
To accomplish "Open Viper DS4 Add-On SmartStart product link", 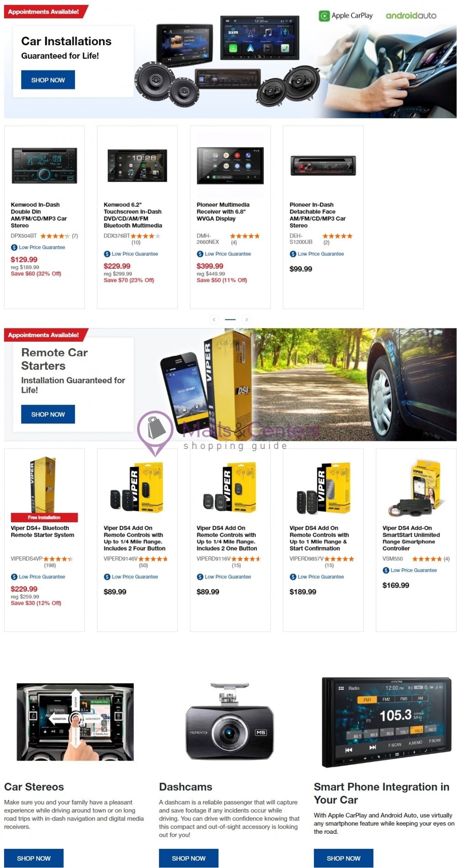I will coord(411,538).
